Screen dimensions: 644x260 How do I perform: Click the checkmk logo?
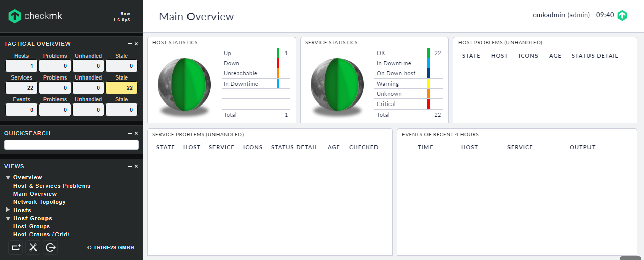[x=35, y=16]
